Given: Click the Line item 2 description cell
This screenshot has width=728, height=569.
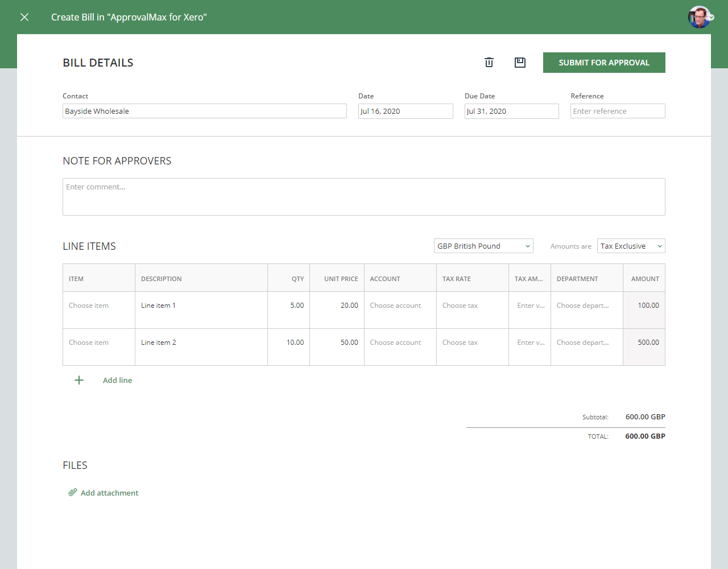Looking at the screenshot, I should [201, 347].
